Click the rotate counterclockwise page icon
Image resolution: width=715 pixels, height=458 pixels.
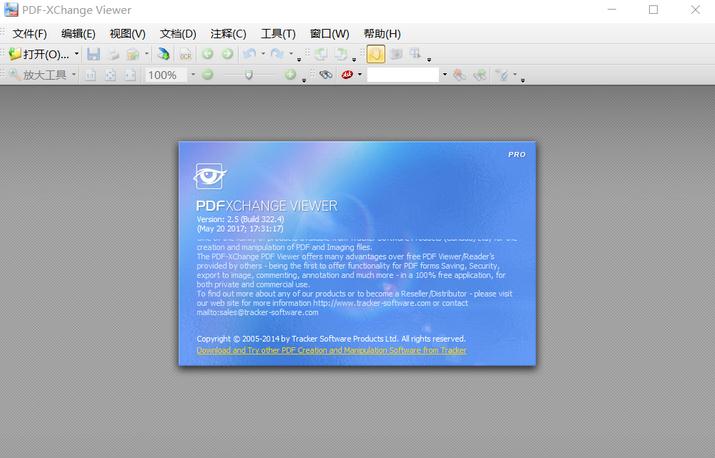click(x=321, y=54)
